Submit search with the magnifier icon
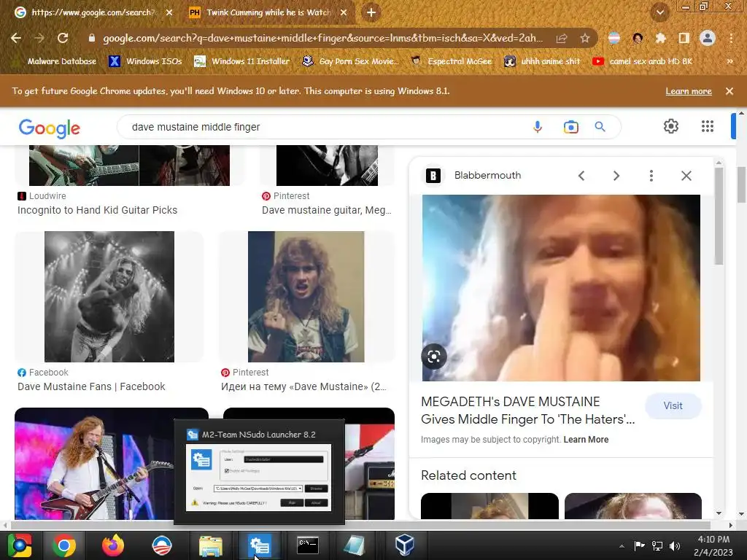747x560 pixels. tap(600, 127)
